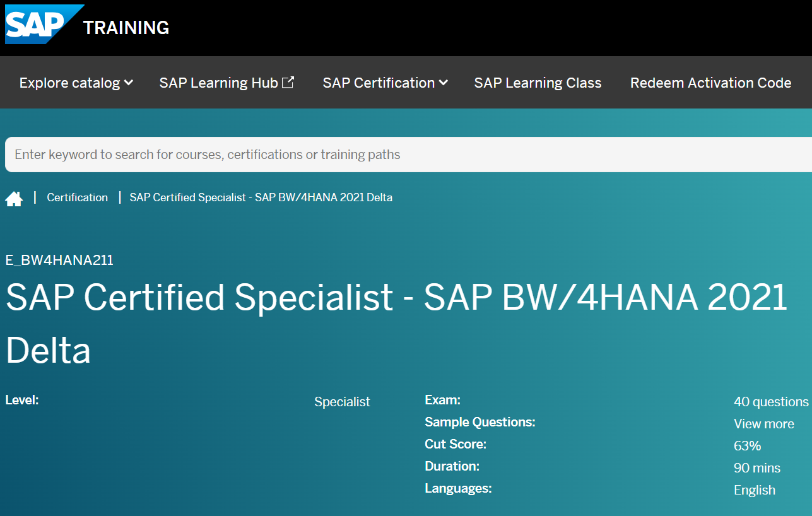Screen dimensions: 812x516
Task: Click the Cut Score: label
Action: click(x=456, y=444)
